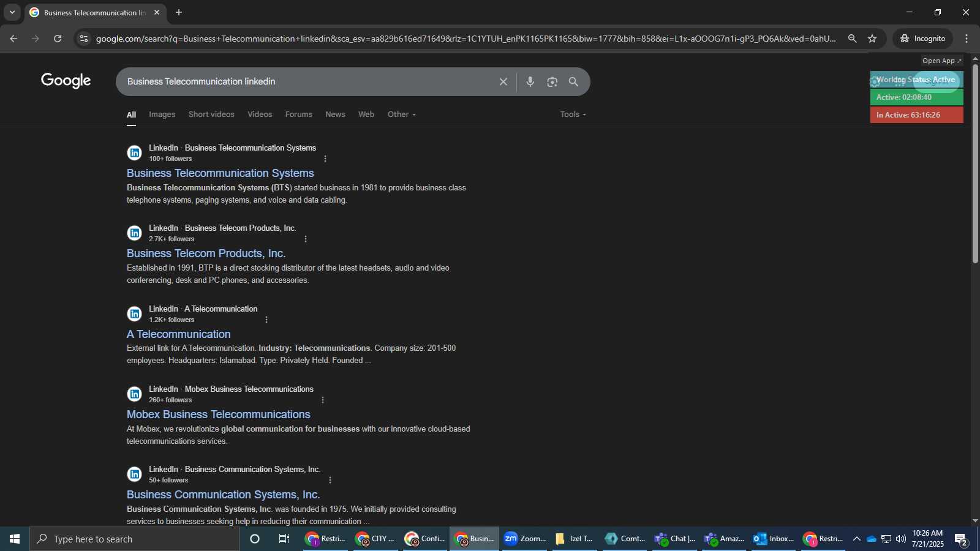This screenshot has height=551, width=980.
Task: Go forward with browser forward arrow
Action: point(36,39)
